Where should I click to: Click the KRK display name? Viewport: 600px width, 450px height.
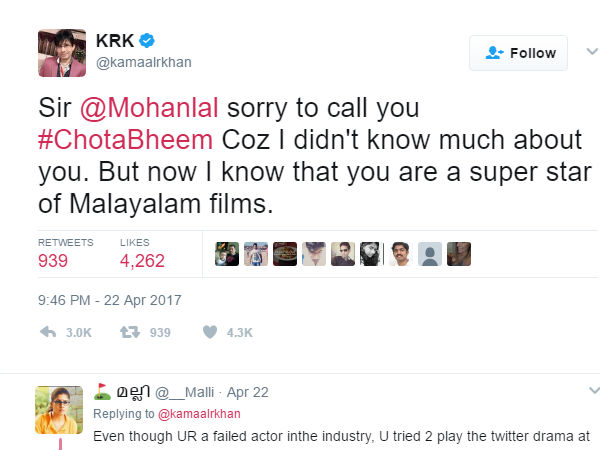[115, 40]
